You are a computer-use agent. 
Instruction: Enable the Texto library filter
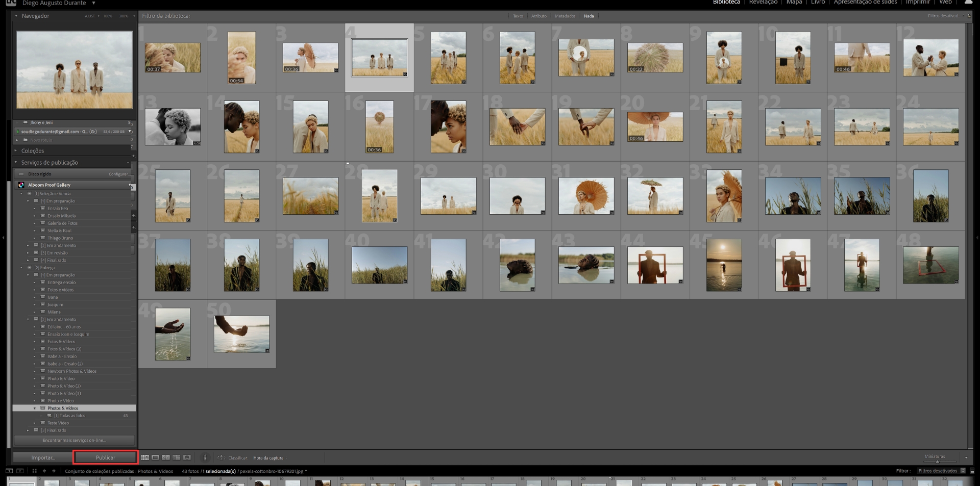pos(518,16)
